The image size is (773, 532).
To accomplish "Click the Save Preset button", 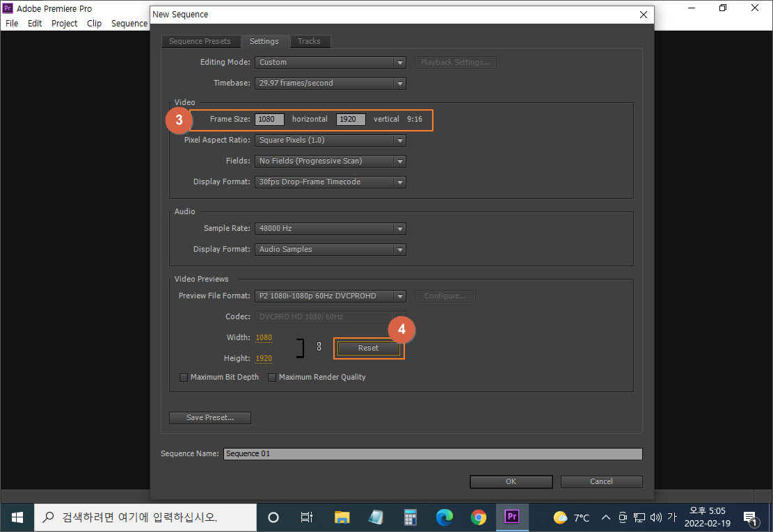I will pyautogui.click(x=210, y=418).
